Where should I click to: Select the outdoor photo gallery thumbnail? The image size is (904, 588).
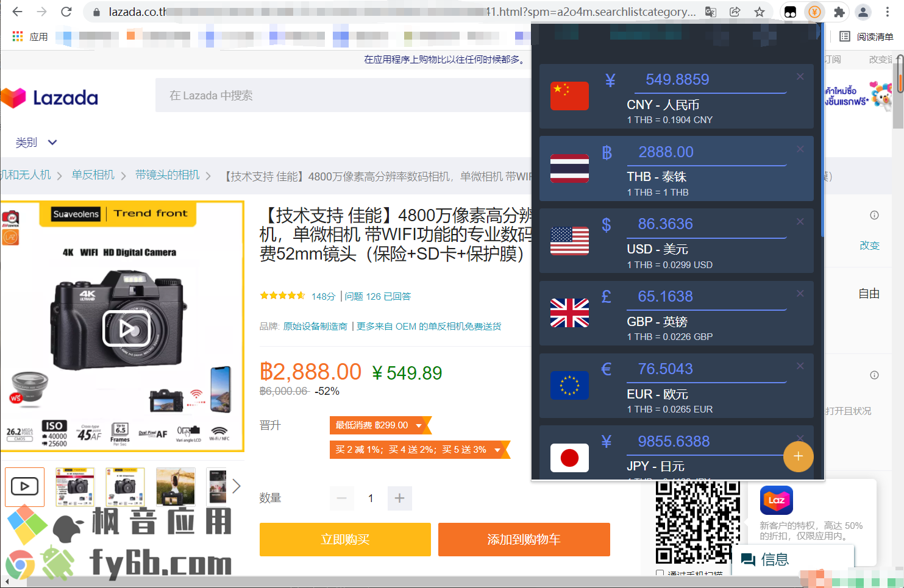coord(176,487)
